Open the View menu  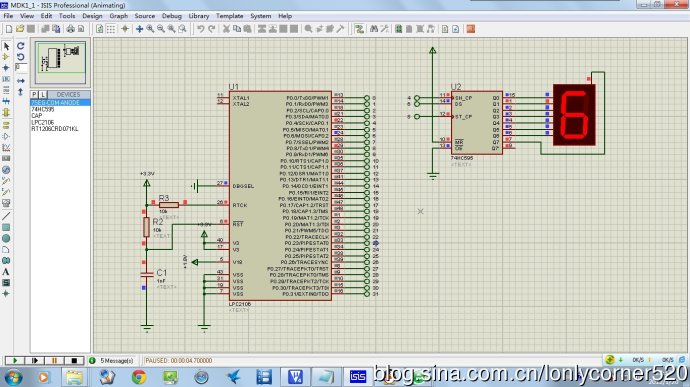[27, 16]
